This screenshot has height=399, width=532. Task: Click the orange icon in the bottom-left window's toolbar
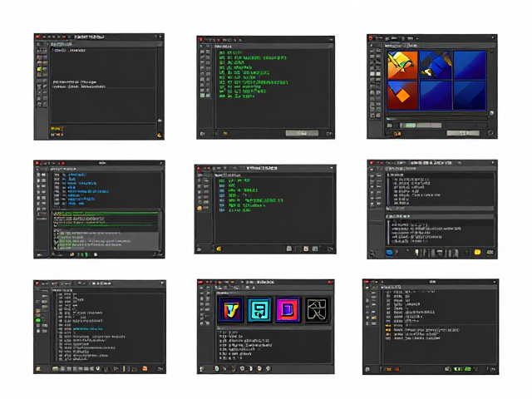(x=145, y=368)
